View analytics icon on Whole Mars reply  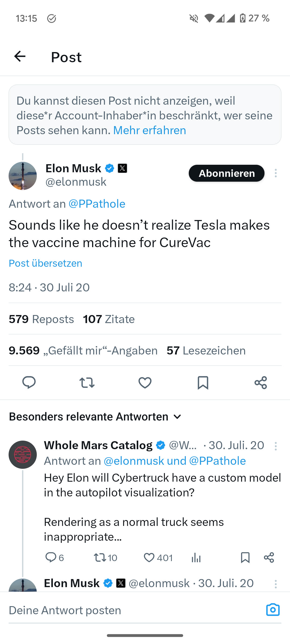click(x=196, y=558)
